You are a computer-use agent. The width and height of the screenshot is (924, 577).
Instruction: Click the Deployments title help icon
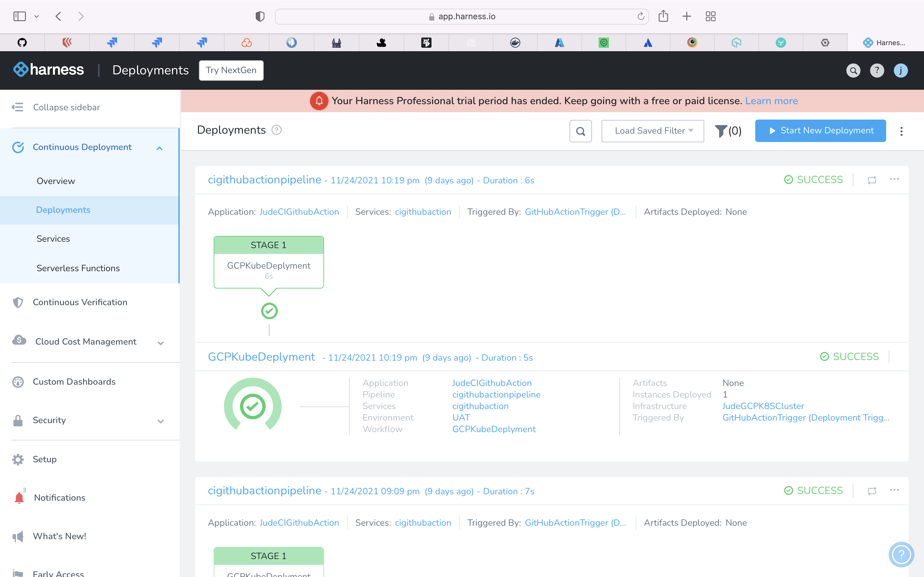tap(277, 130)
